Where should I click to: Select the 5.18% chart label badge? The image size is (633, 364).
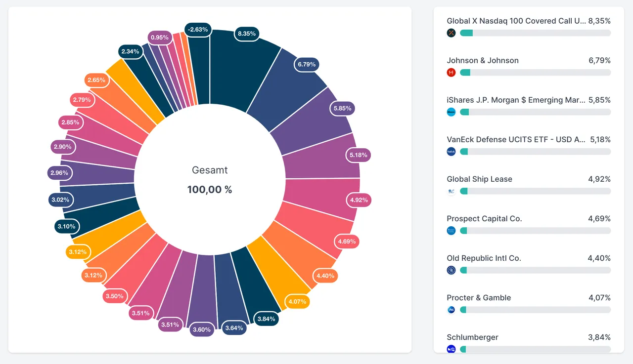tap(358, 155)
